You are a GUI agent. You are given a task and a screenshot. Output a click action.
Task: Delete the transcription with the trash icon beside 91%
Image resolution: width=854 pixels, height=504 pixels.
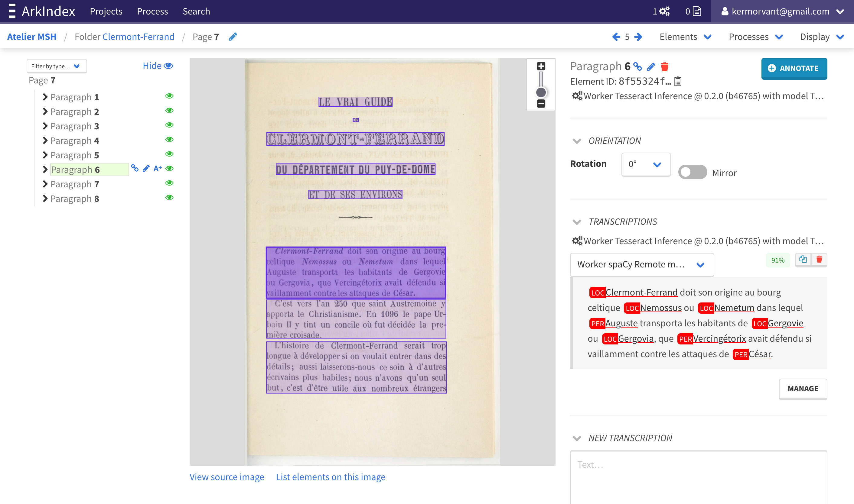[x=819, y=260]
